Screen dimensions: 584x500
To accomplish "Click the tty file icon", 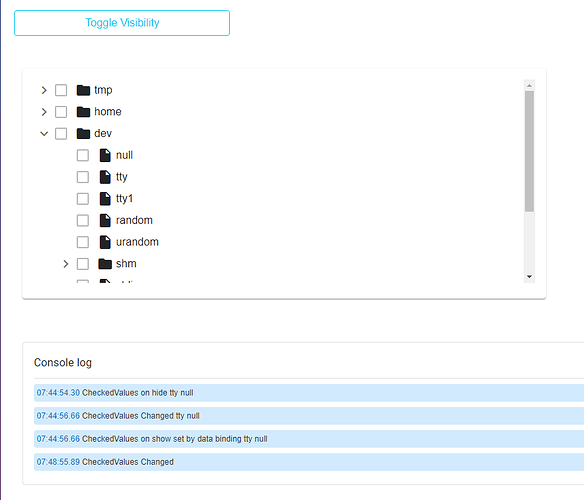I will click(105, 177).
